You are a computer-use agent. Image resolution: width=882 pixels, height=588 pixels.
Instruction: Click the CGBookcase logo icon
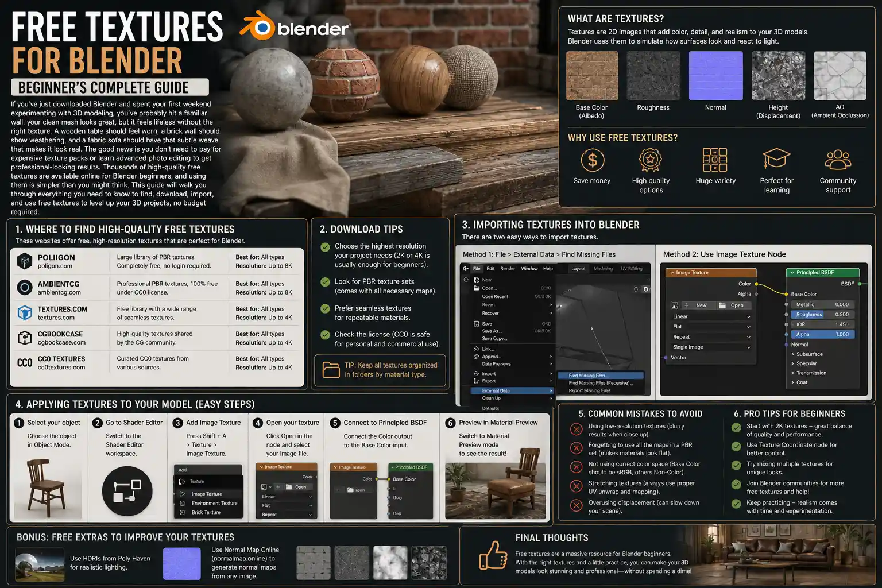coord(25,338)
